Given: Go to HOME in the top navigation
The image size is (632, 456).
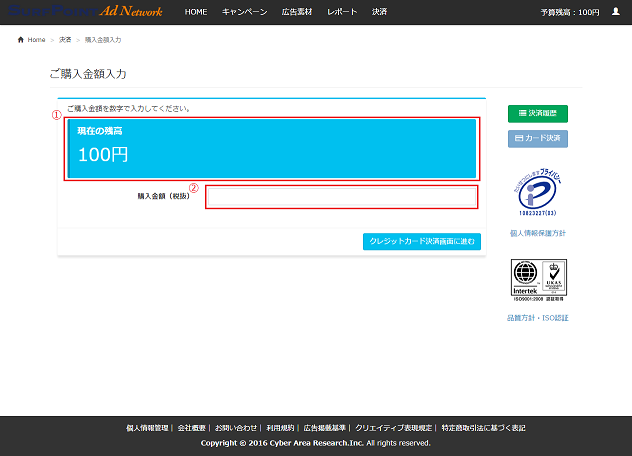Looking at the screenshot, I should click(196, 12).
